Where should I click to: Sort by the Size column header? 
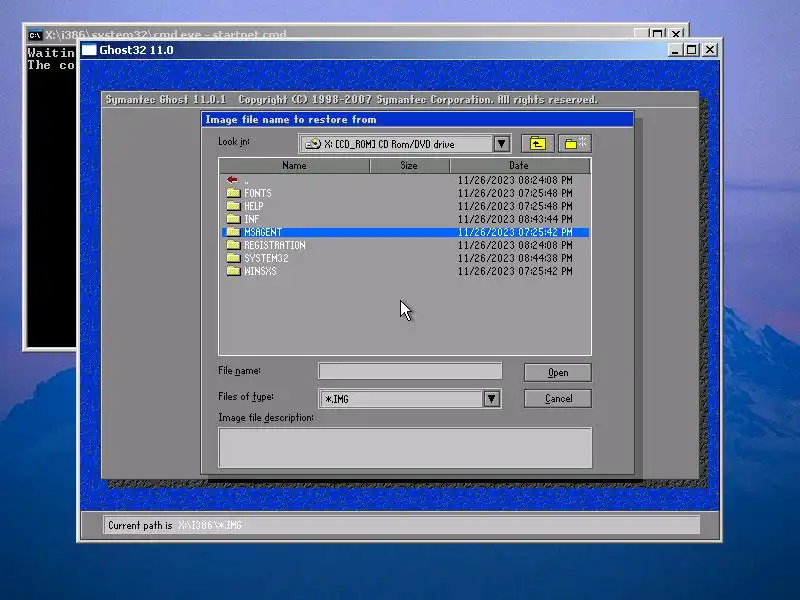click(409, 165)
